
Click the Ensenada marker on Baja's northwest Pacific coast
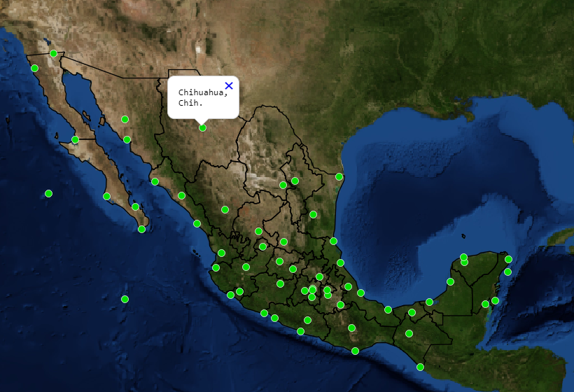34,68
